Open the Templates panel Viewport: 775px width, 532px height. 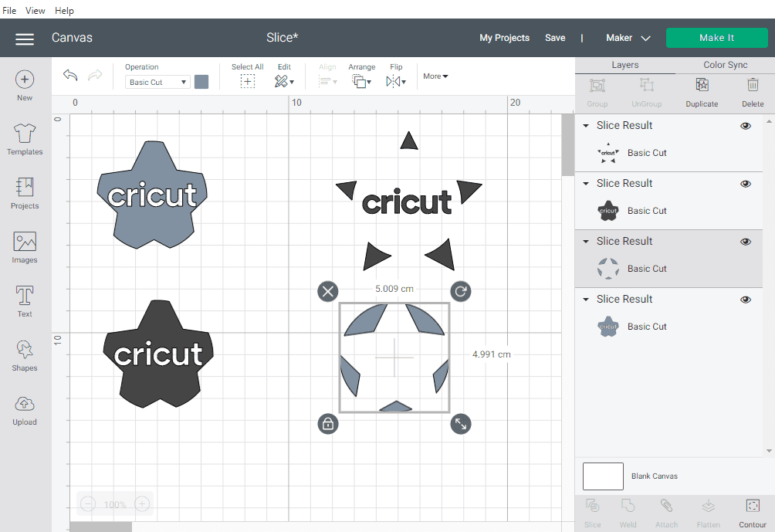pyautogui.click(x=25, y=140)
